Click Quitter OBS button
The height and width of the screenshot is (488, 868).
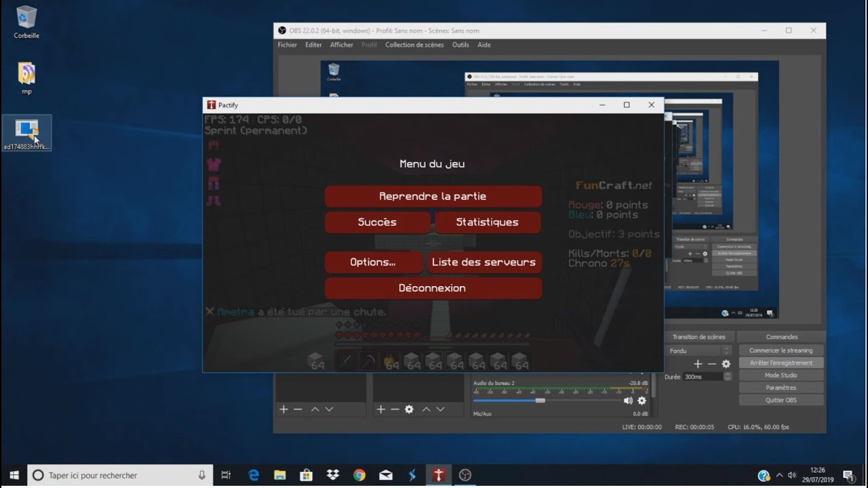click(x=781, y=400)
